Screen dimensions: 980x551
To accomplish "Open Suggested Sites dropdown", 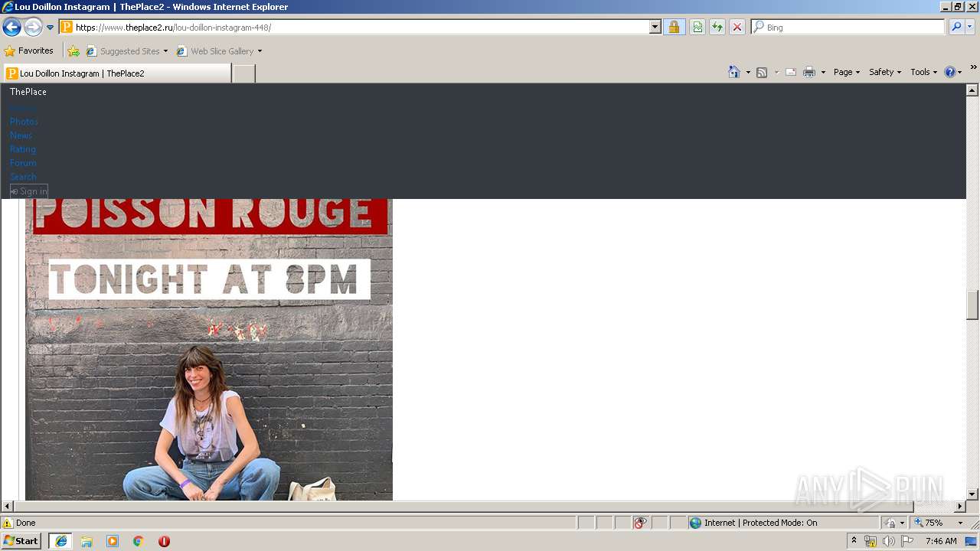I will (126, 51).
